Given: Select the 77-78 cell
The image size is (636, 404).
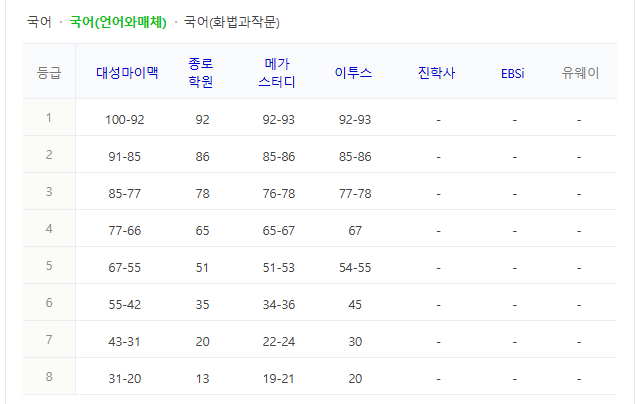Looking at the screenshot, I should (x=355, y=193).
